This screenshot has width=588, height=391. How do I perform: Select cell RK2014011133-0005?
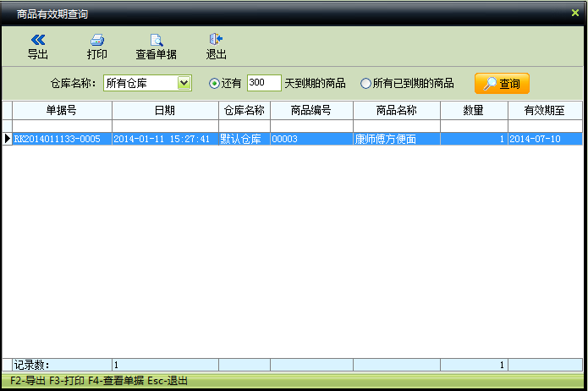coord(63,139)
